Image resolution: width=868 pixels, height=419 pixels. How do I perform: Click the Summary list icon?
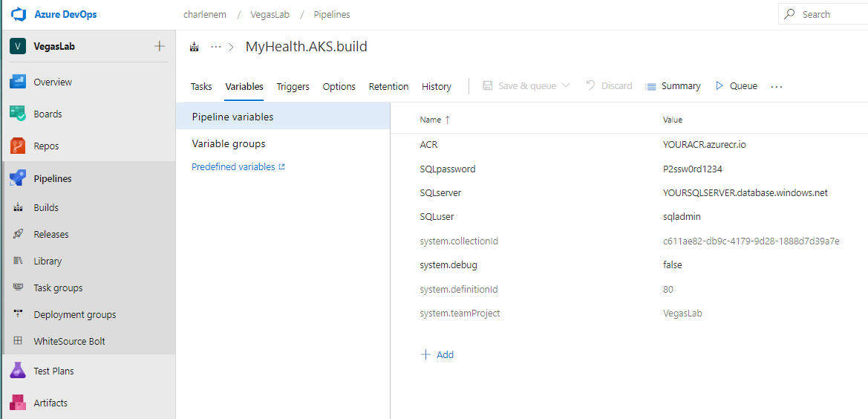click(651, 86)
